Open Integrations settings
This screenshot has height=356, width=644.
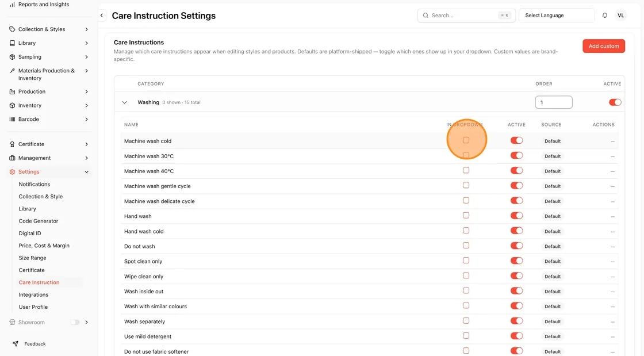(33, 295)
